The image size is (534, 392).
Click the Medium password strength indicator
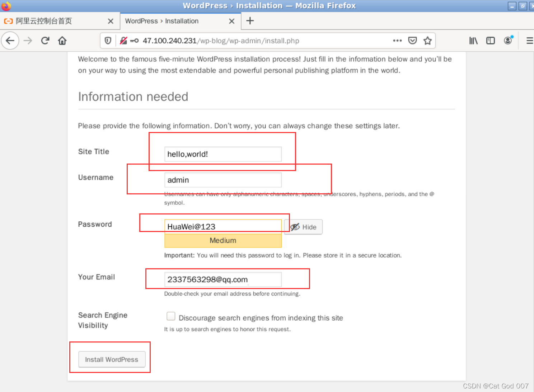223,241
